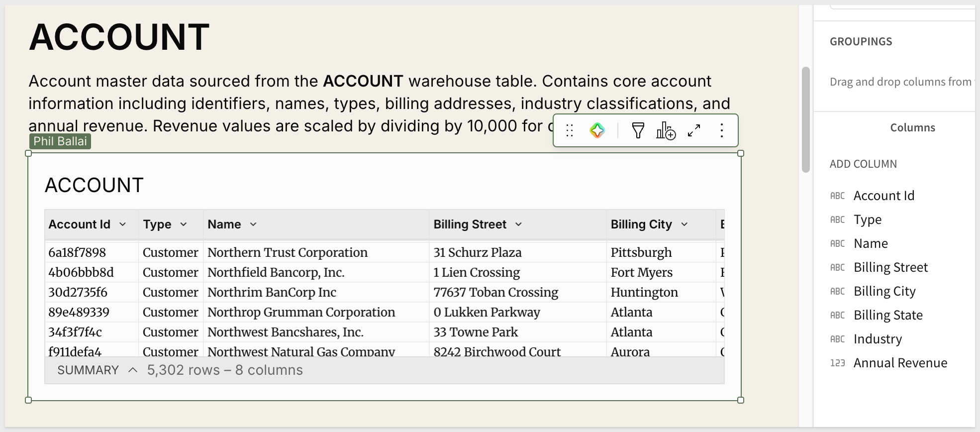980x432 pixels.
Task: Click the drag handle dots in the floating toolbar
Action: coord(570,131)
